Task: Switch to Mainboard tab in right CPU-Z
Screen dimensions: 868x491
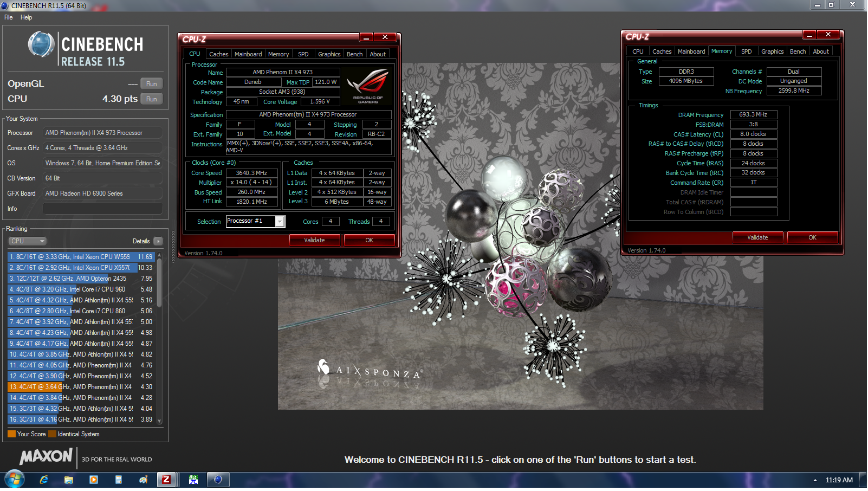Action: click(691, 51)
